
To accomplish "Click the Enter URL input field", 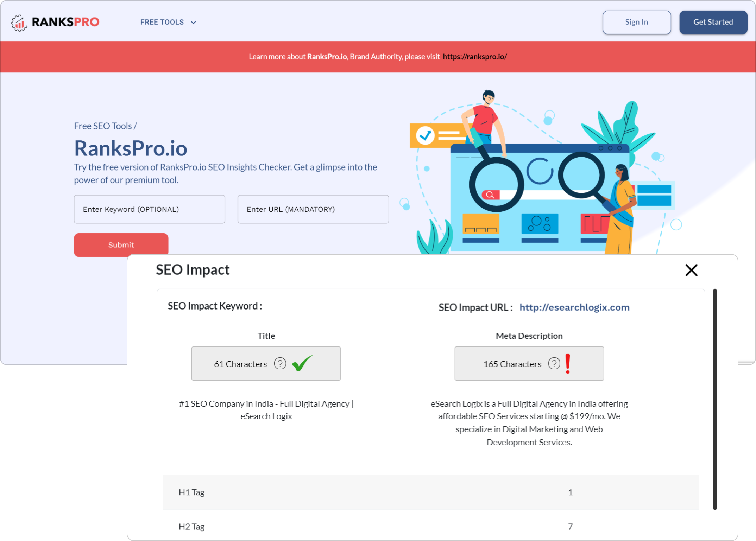I will [313, 209].
